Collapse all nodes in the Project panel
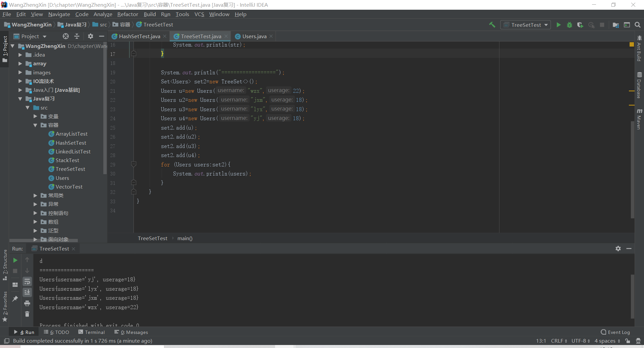The width and height of the screenshot is (644, 348). (77, 36)
